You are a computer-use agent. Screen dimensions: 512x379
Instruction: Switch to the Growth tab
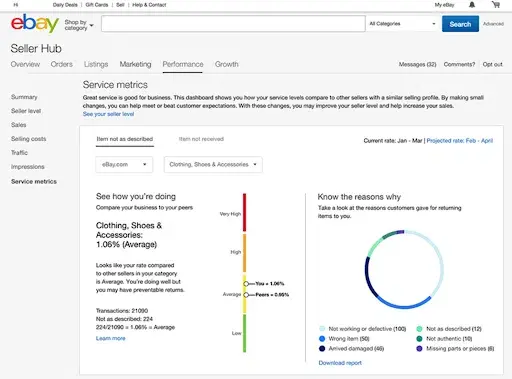(x=227, y=64)
